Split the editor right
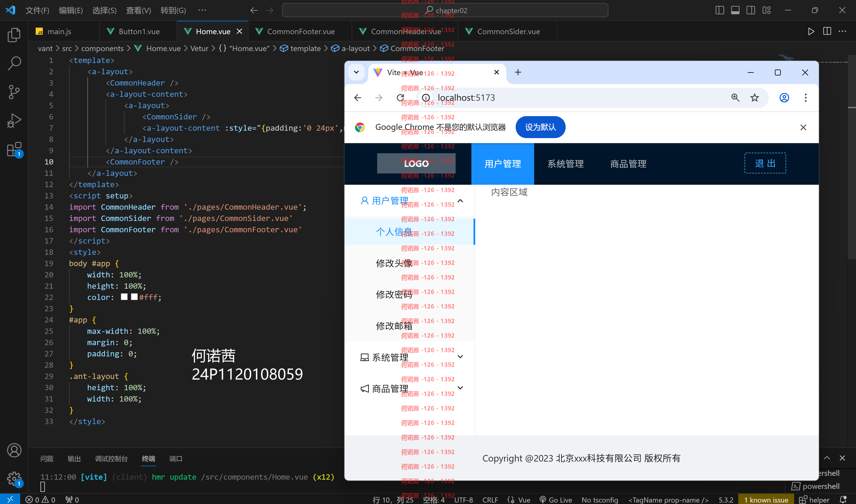The width and height of the screenshot is (856, 504). [x=827, y=31]
